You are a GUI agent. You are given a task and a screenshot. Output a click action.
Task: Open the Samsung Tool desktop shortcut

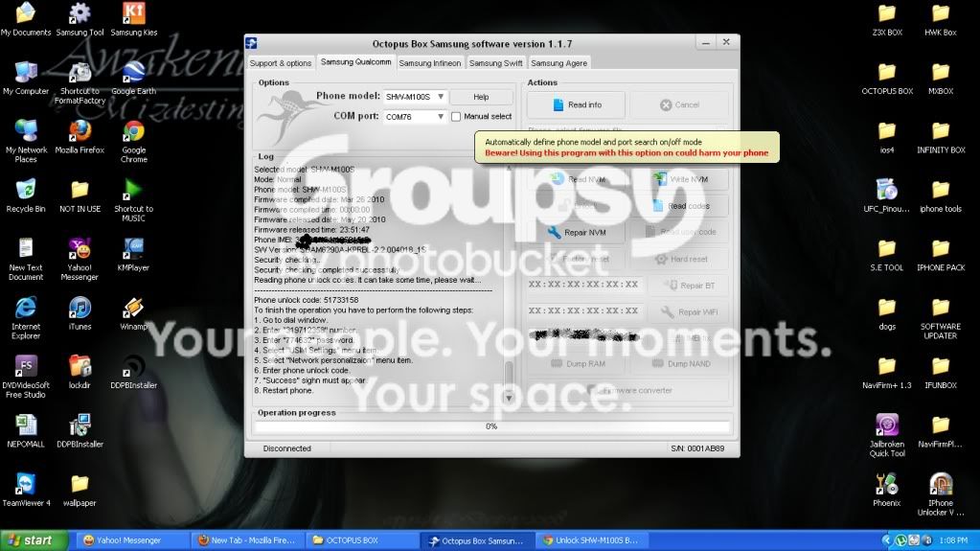(80, 19)
